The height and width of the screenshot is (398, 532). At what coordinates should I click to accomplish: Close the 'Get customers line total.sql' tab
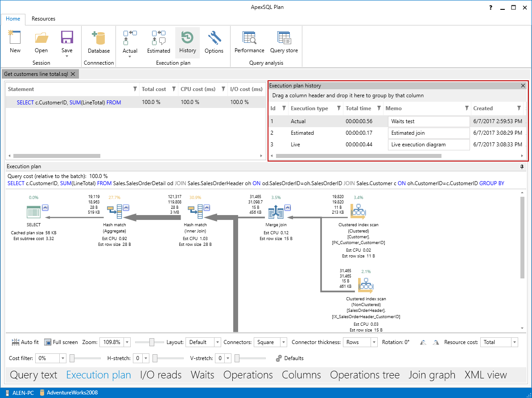pyautogui.click(x=73, y=74)
